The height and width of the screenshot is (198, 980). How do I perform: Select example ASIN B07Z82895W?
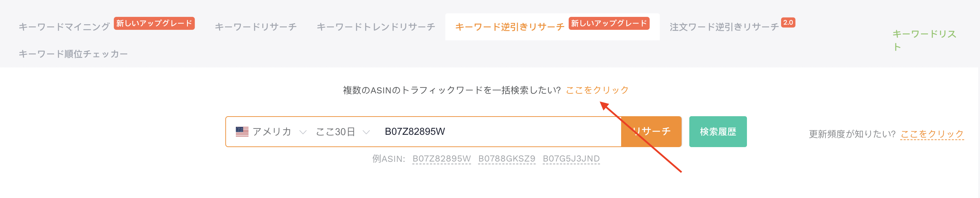(442, 158)
